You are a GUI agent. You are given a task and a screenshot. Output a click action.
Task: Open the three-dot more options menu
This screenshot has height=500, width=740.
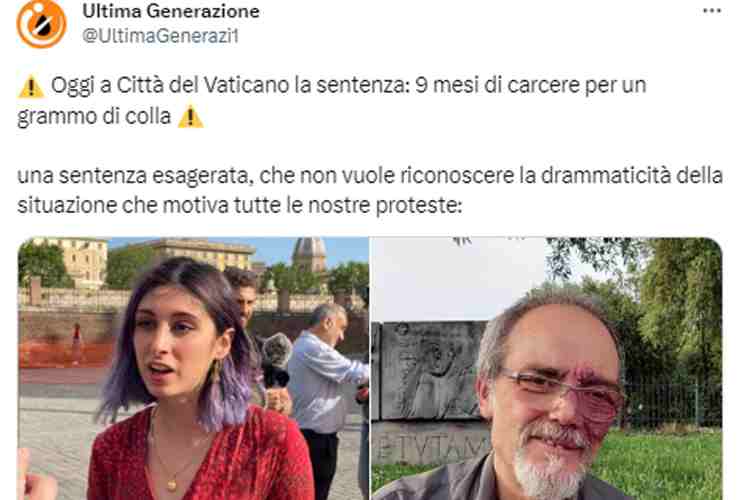click(x=712, y=11)
